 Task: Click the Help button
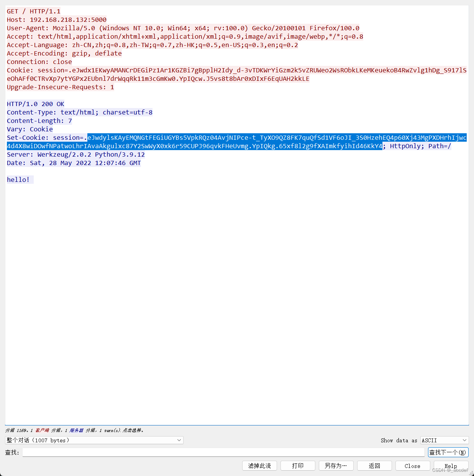click(451, 466)
